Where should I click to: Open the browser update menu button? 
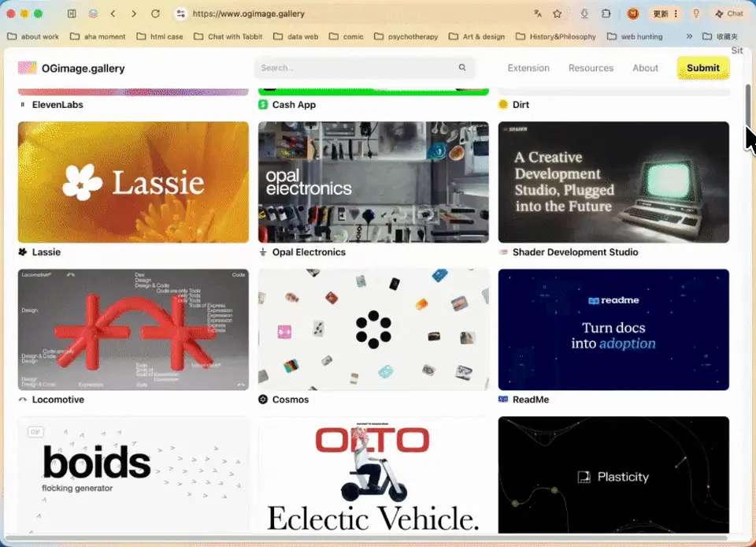coord(666,13)
